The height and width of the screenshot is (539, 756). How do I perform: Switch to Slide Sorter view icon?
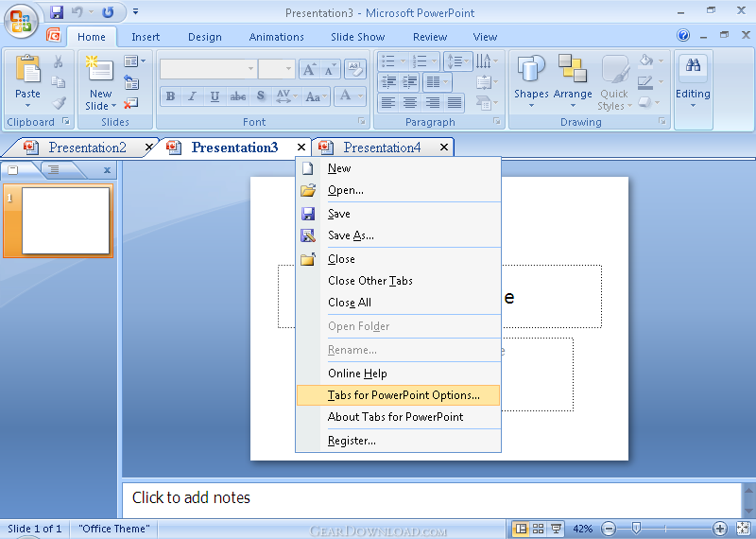pos(538,529)
